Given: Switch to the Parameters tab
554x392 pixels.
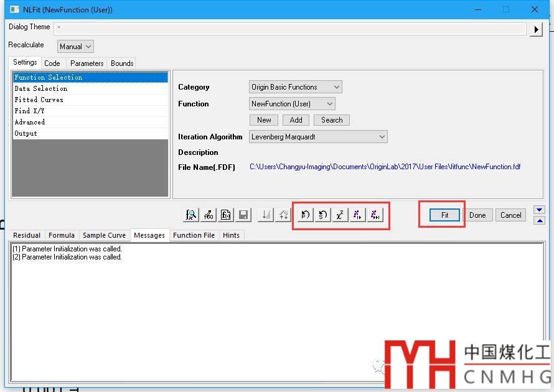Looking at the screenshot, I should tap(87, 63).
